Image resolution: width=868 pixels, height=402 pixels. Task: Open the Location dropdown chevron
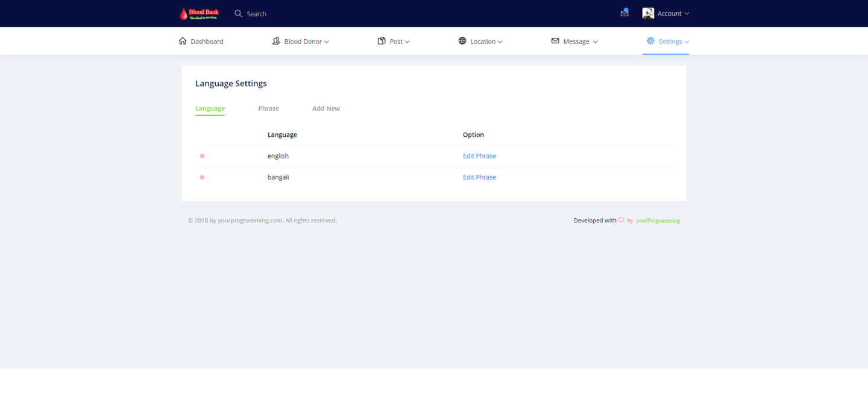[500, 42]
